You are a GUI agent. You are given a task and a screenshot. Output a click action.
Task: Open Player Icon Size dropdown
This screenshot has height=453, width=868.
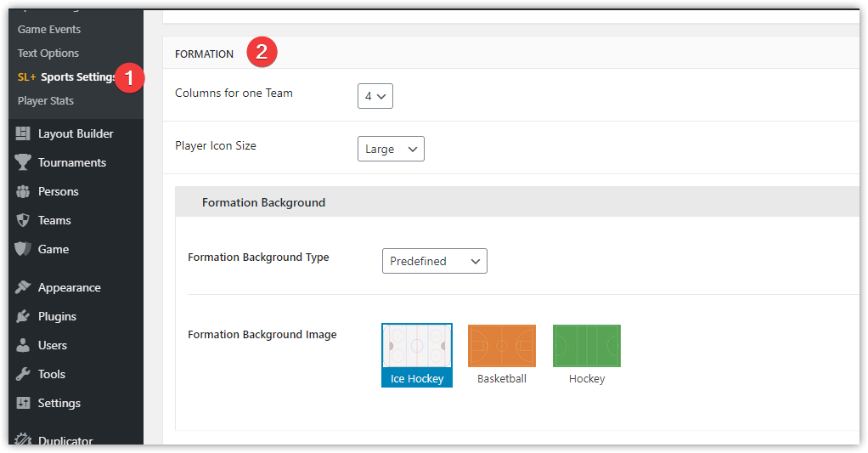pos(391,149)
